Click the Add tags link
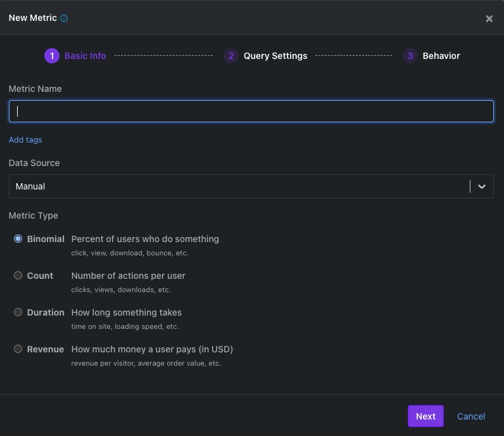Screen dimensions: 504x436 pyautogui.click(x=25, y=139)
